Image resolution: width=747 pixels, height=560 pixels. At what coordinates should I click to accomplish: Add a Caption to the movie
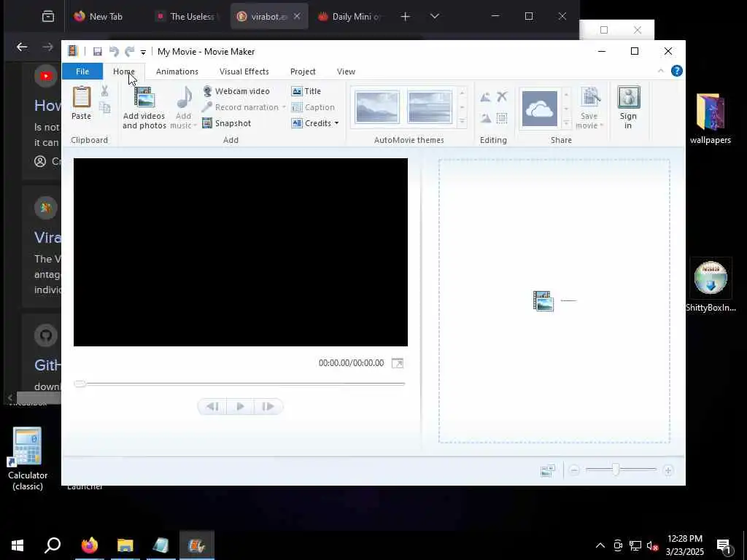313,107
